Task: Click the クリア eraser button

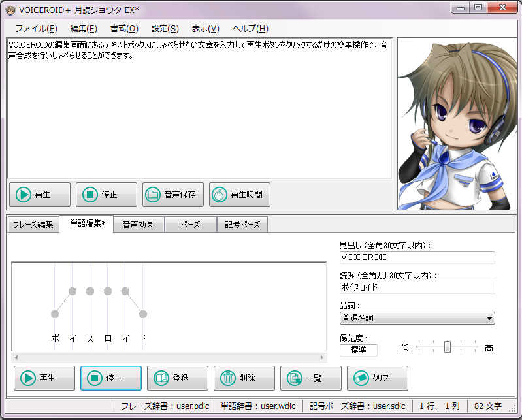Action: click(x=377, y=378)
